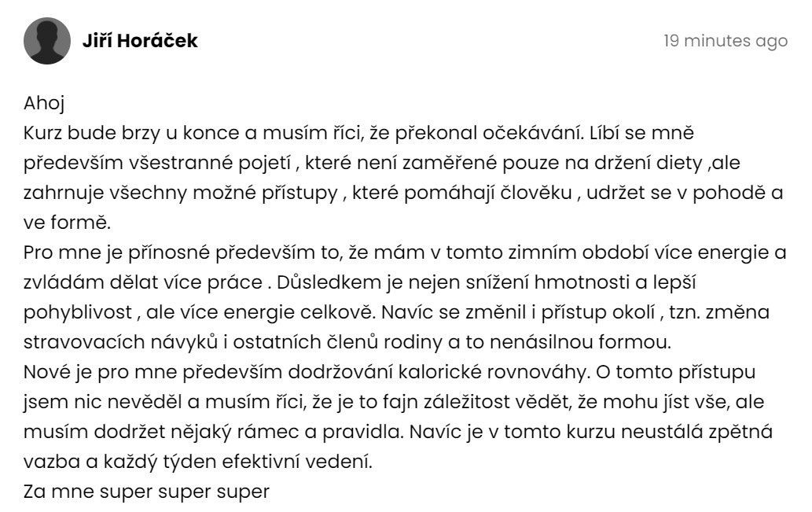Click the line starting "musím dodržet nějaký rámec"

398,433
